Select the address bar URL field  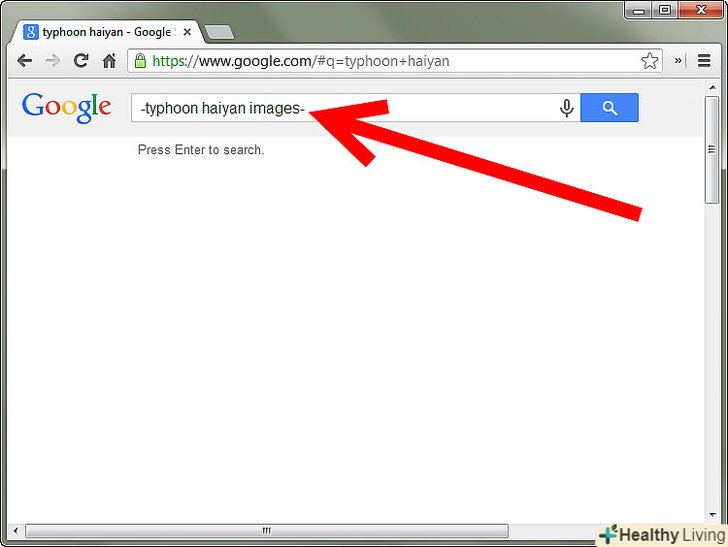point(395,61)
